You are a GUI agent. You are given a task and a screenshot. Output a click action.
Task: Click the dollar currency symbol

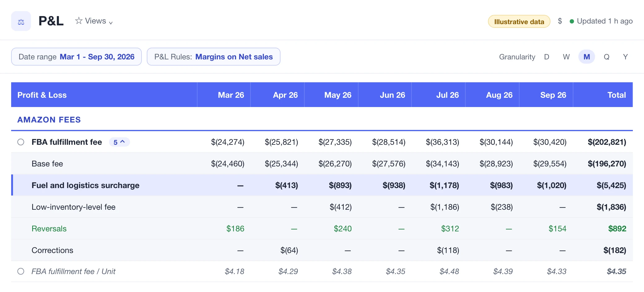(x=560, y=21)
